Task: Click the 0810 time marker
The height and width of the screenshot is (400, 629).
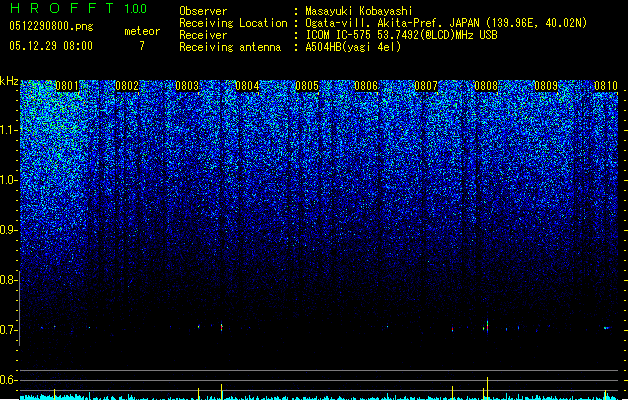Action: [606, 86]
